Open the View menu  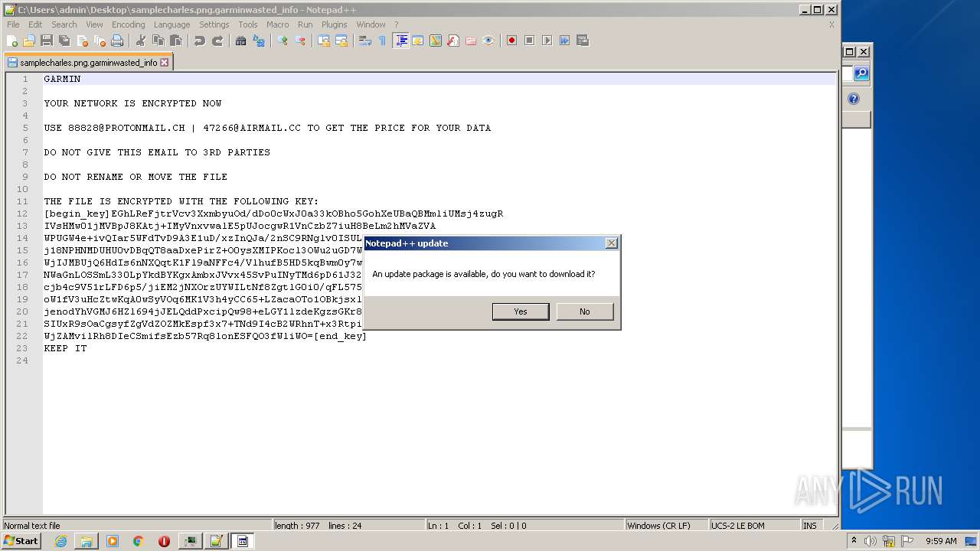(94, 24)
